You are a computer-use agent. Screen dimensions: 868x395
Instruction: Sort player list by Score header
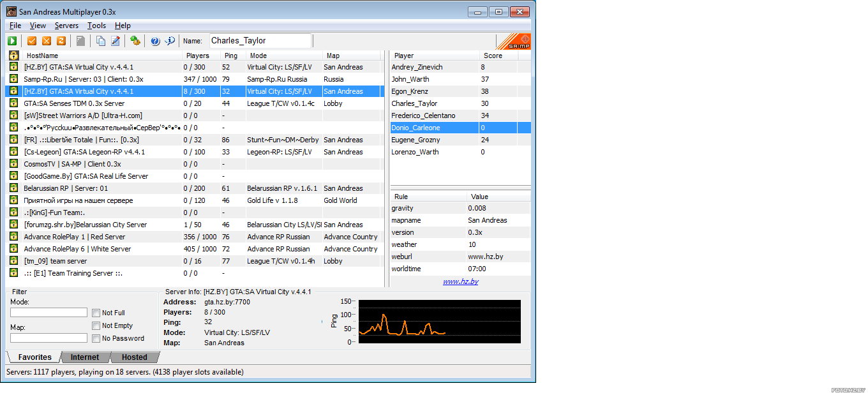click(x=498, y=56)
